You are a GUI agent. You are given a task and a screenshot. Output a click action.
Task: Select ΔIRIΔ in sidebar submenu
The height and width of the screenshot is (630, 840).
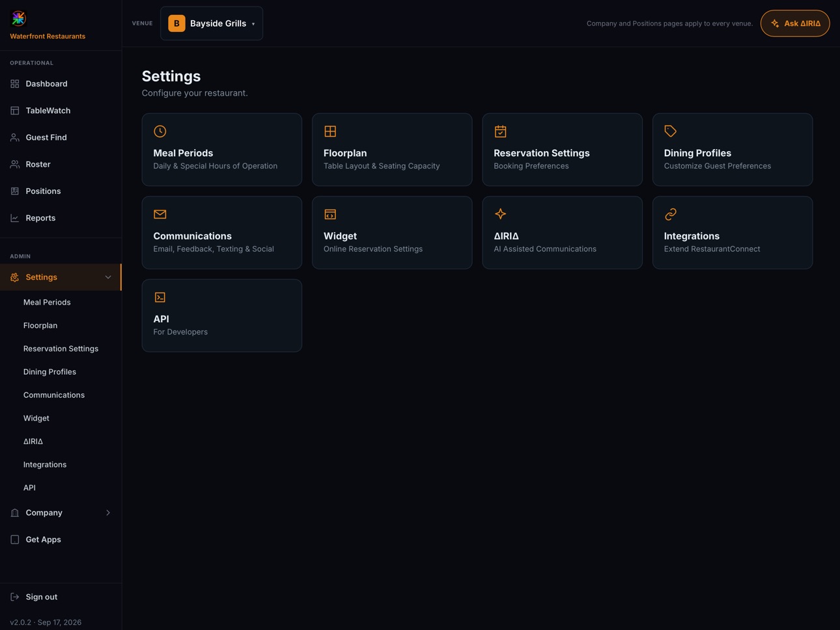click(x=33, y=441)
